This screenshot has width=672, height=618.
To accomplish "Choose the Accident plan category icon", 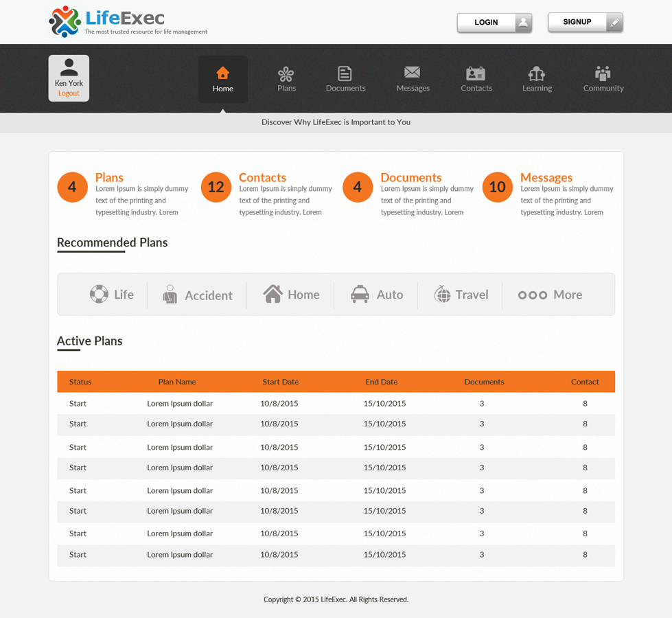I will tap(170, 294).
